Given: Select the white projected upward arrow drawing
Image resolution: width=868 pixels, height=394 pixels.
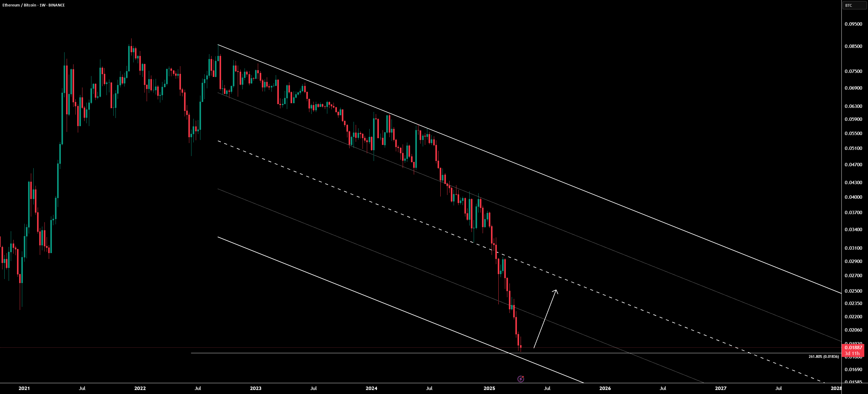Looking at the screenshot, I should click(546, 319).
